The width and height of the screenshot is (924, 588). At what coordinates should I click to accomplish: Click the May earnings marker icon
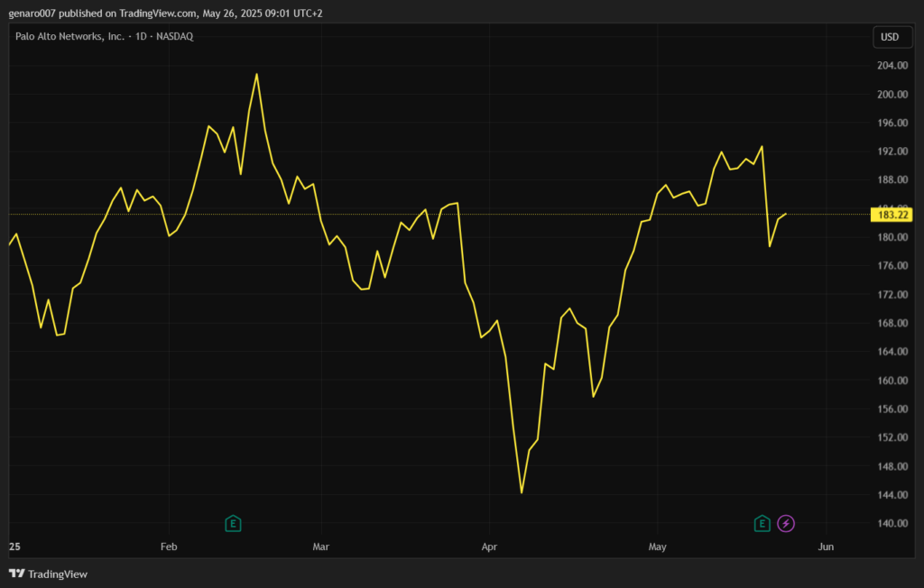762,523
